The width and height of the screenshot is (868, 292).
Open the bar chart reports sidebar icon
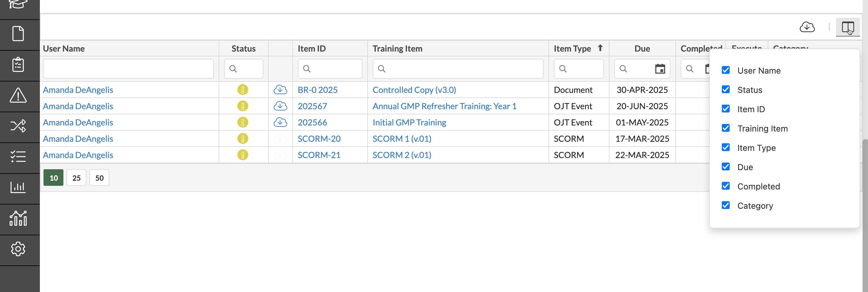pyautogui.click(x=18, y=187)
